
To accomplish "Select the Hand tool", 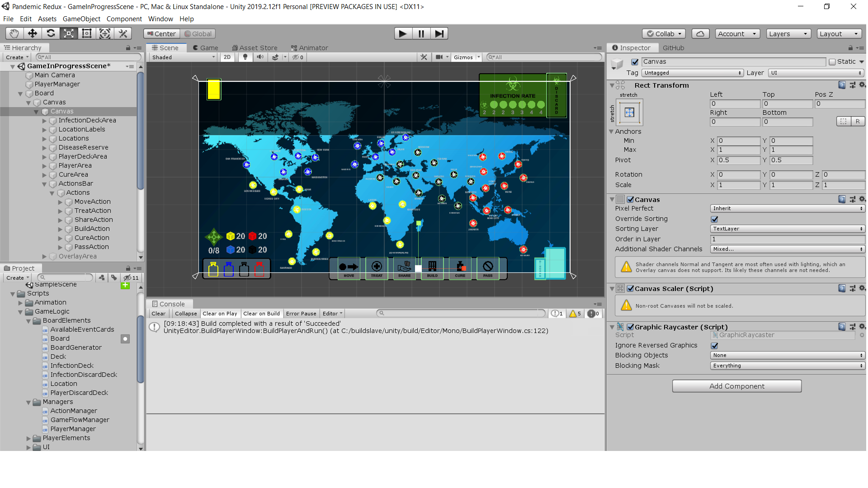I will [14, 33].
